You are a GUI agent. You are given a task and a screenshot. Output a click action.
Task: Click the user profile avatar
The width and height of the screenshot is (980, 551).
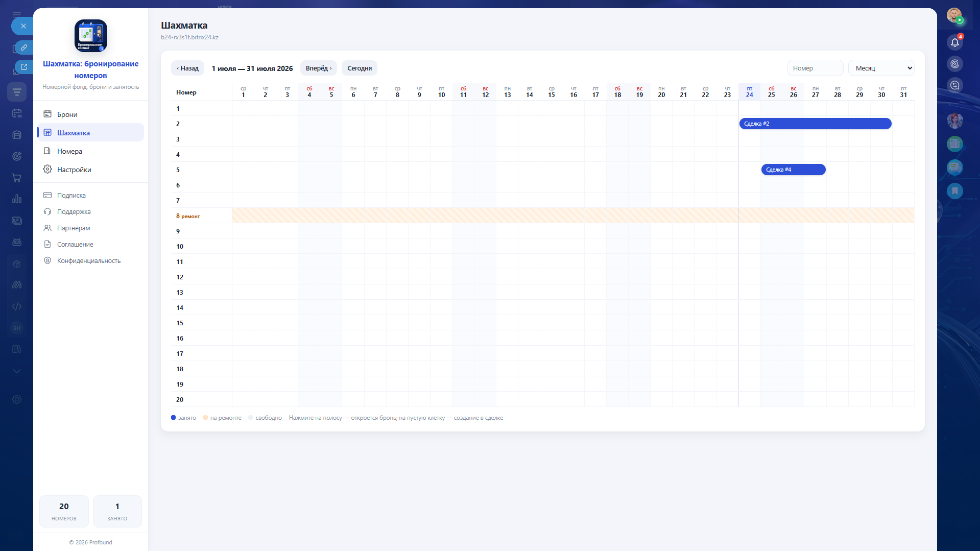(954, 15)
